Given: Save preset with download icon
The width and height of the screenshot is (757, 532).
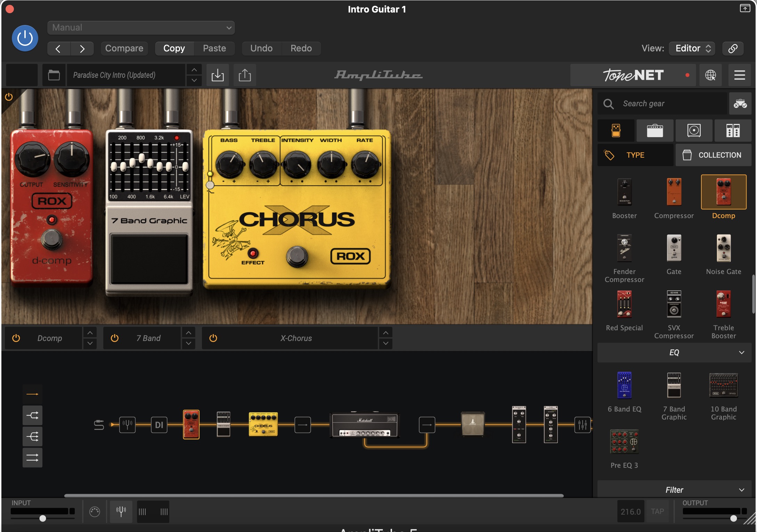Looking at the screenshot, I should coord(218,75).
